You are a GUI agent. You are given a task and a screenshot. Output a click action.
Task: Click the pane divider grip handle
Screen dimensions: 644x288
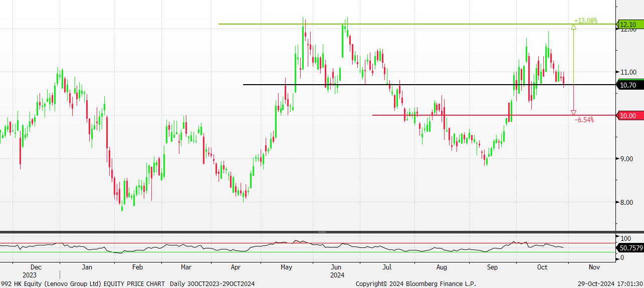pos(322,232)
